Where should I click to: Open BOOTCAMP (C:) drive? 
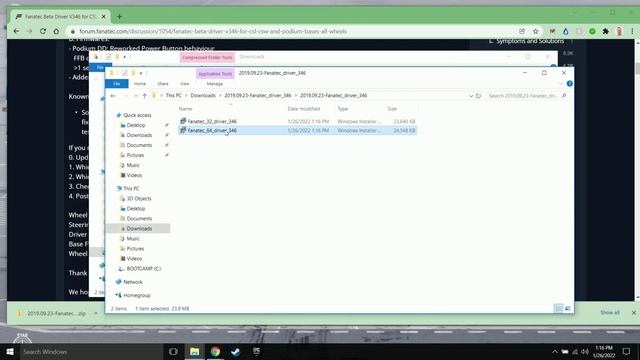tap(144, 269)
